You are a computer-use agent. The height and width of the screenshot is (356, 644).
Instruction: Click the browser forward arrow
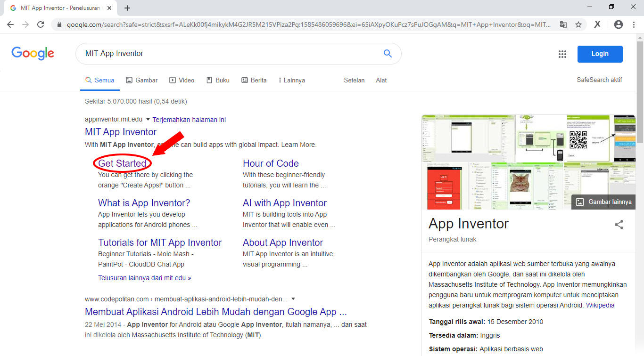coord(25,24)
